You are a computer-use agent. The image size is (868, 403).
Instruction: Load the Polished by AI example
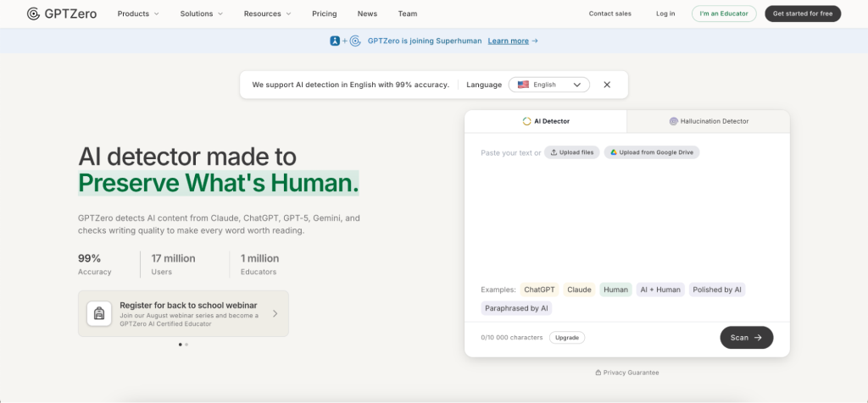click(717, 290)
